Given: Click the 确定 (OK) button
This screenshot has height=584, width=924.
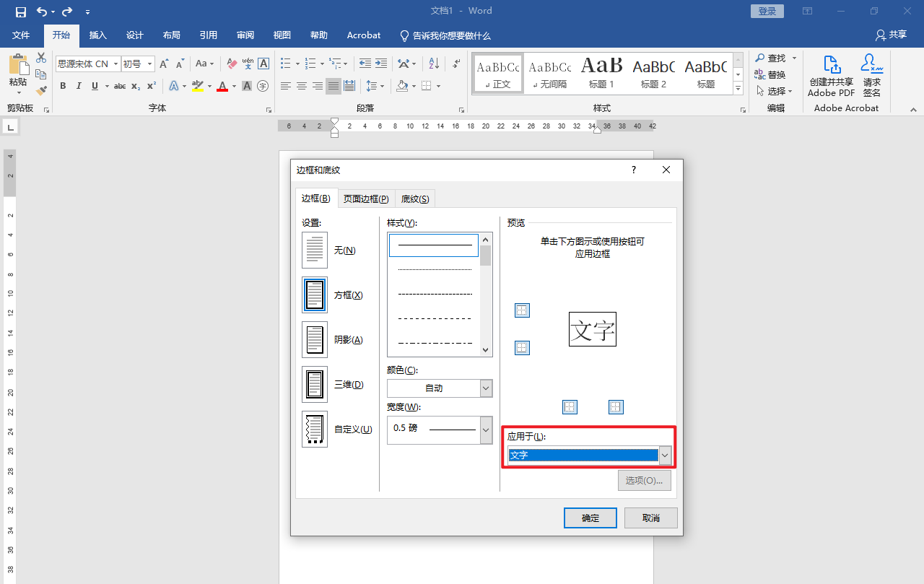Looking at the screenshot, I should 590,518.
